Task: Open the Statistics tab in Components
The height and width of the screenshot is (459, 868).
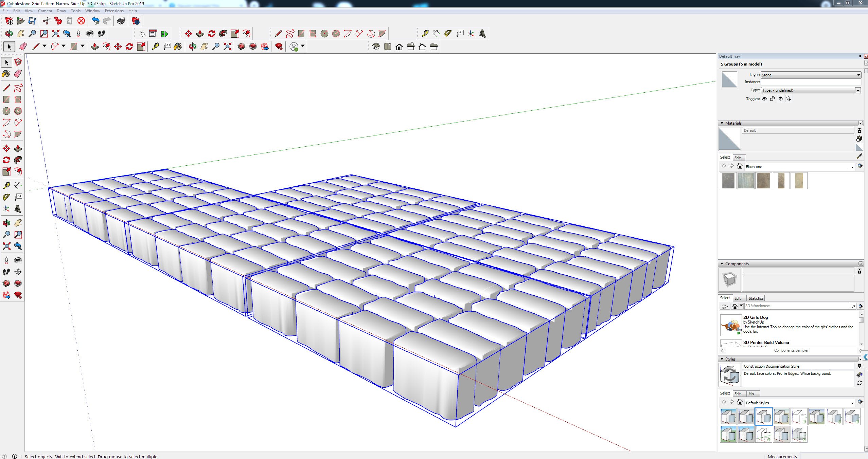Action: tap(756, 298)
